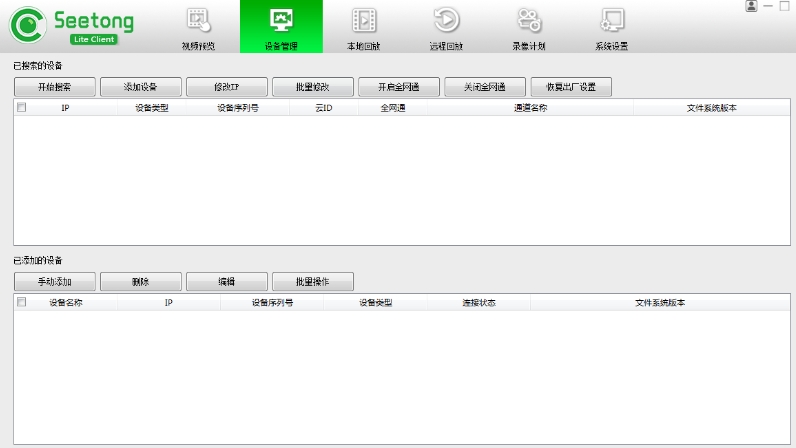Click the 批量操作 batch operation button

coord(313,281)
